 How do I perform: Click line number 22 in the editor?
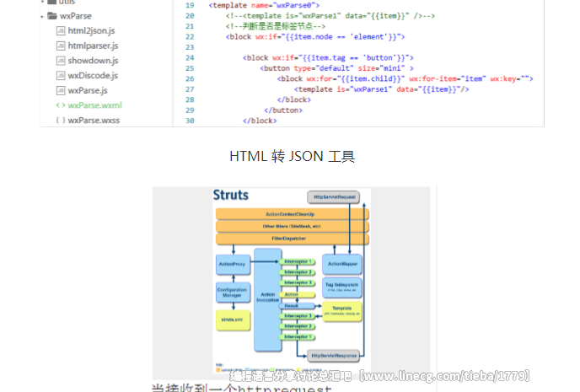click(x=190, y=37)
